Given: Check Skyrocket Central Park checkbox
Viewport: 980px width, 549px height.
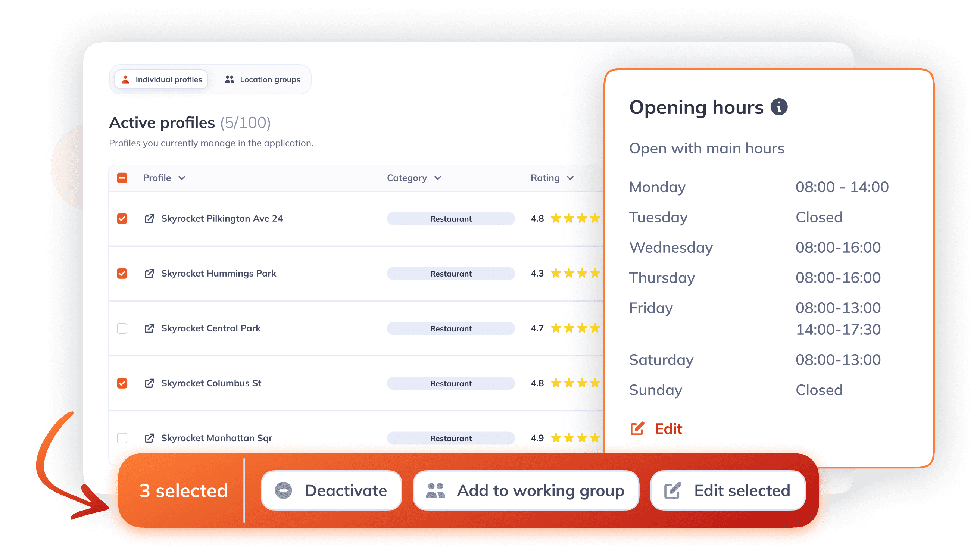Looking at the screenshot, I should pyautogui.click(x=122, y=328).
